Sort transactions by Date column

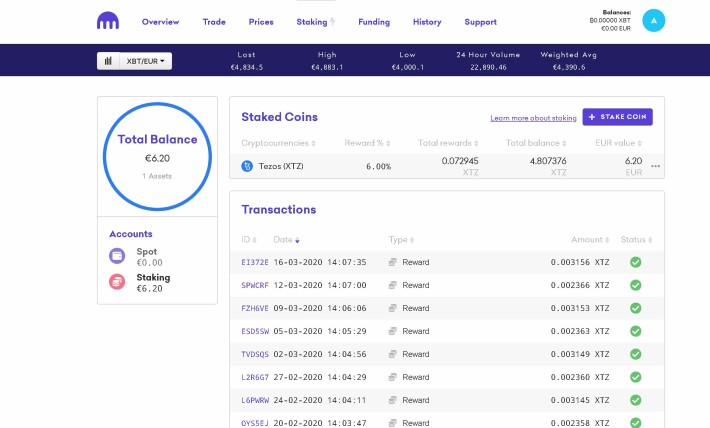pyautogui.click(x=286, y=240)
